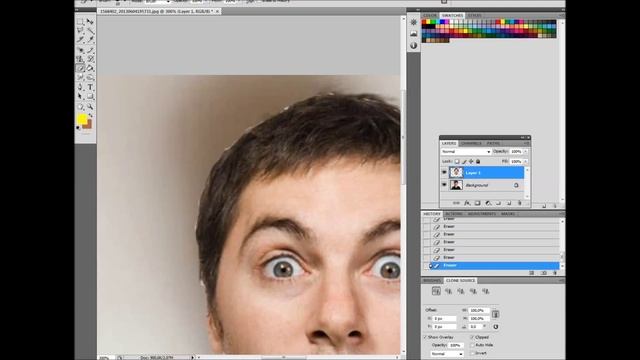Click the highlighted first clone source button

(x=436, y=291)
